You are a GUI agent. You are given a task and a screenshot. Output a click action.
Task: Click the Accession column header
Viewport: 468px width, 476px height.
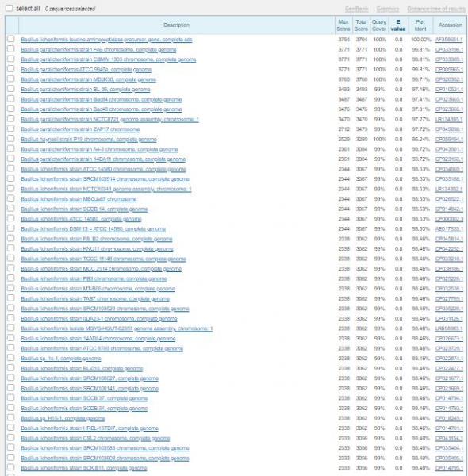(450, 25)
